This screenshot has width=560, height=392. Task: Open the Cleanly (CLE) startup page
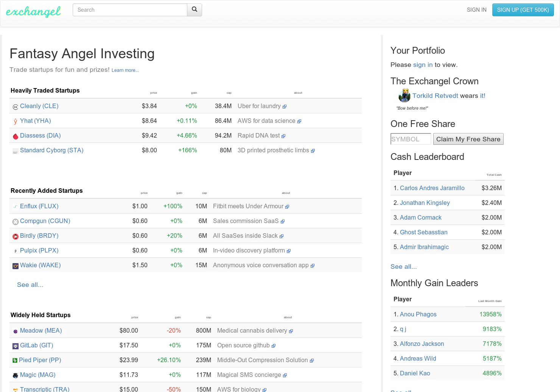point(39,106)
